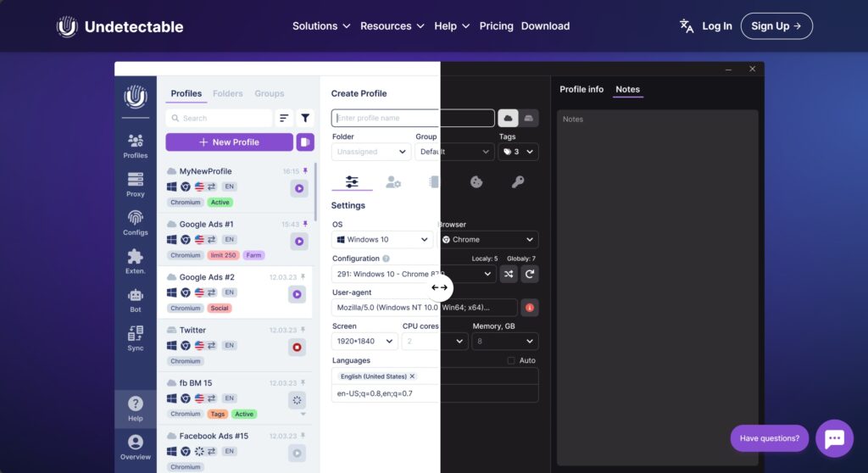This screenshot has height=473, width=868.
Task: Pin the MyNewProfile profile
Action: (305, 171)
